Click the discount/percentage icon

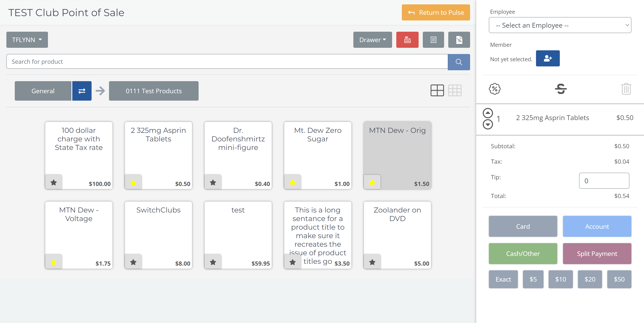click(495, 88)
